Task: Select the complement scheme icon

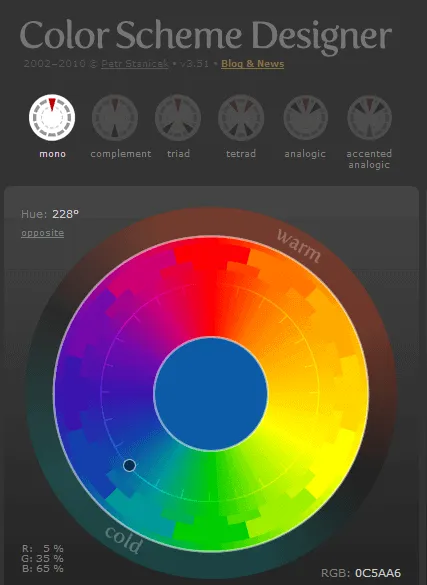Action: pyautogui.click(x=115, y=118)
